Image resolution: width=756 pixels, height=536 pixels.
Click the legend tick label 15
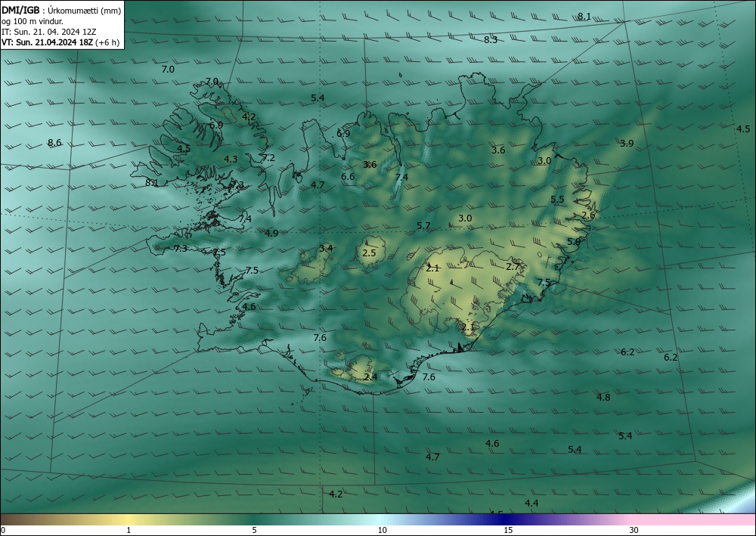pos(508,531)
